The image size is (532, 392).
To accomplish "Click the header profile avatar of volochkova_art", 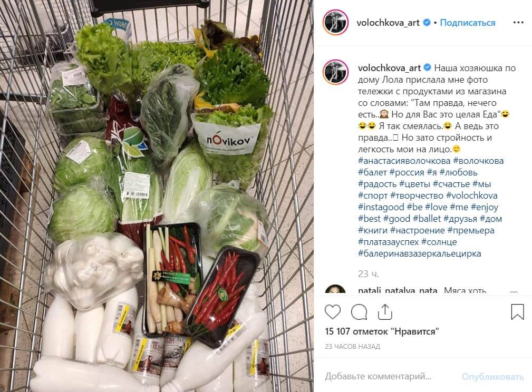I will [335, 22].
